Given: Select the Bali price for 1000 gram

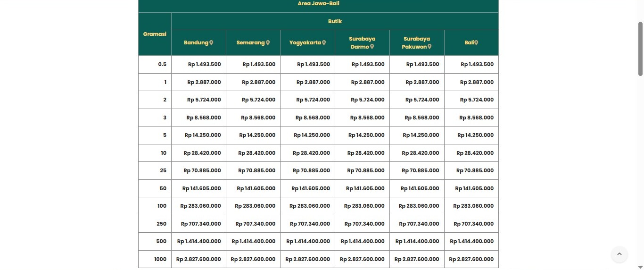Looking at the screenshot, I should 471,259.
